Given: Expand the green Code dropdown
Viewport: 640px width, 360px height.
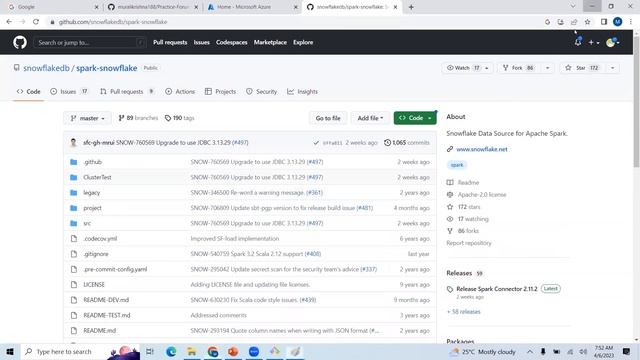Looking at the screenshot, I should point(415,118).
